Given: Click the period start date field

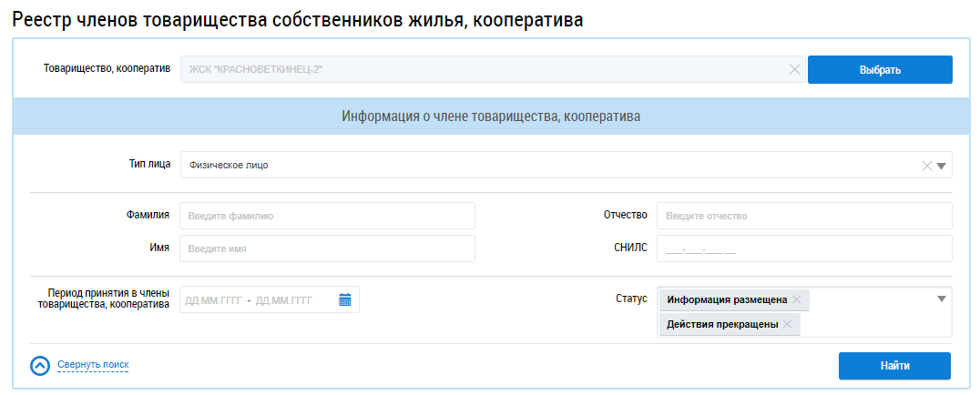Looking at the screenshot, I should (x=211, y=299).
